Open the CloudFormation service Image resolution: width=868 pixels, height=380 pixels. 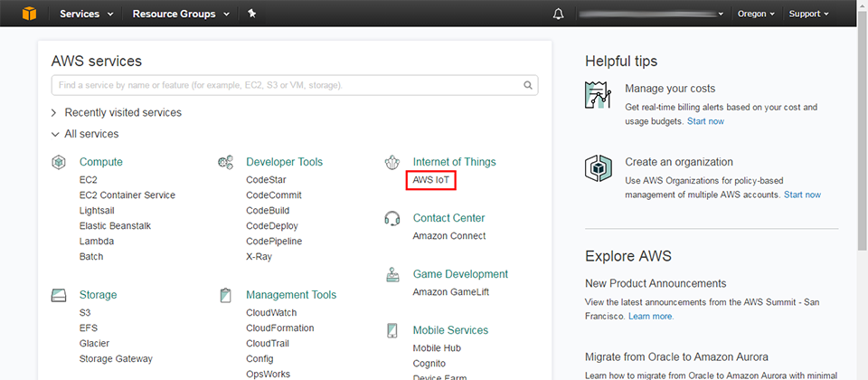[280, 328]
